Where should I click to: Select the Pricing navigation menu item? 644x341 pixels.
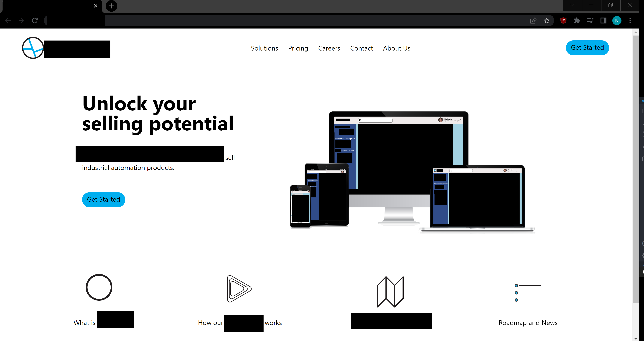[298, 48]
